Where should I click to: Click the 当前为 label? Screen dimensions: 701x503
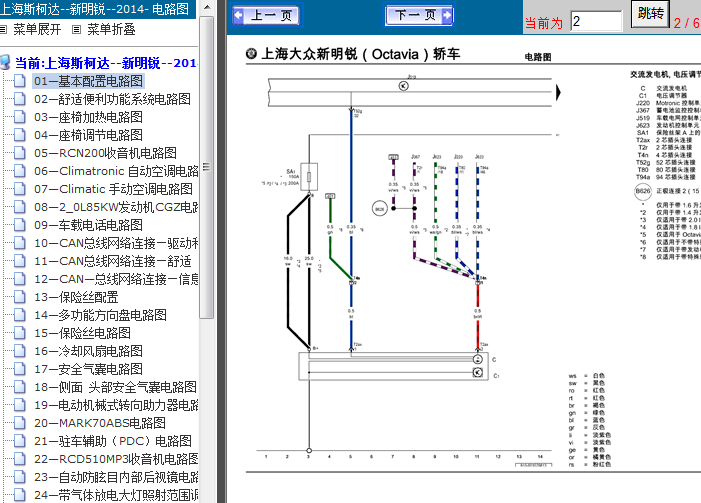[x=544, y=23]
